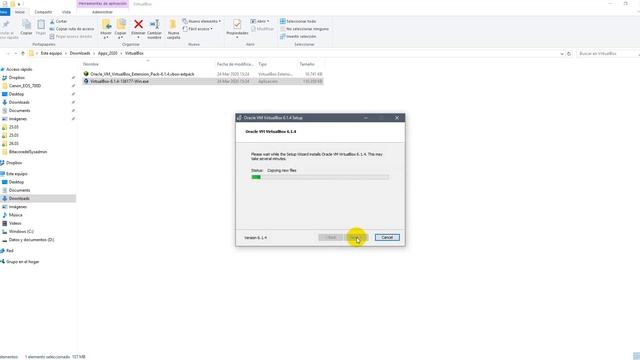Viewport: 640px width, 360px height.
Task: Create a folder with Nueva carpeta
Action: [173, 29]
